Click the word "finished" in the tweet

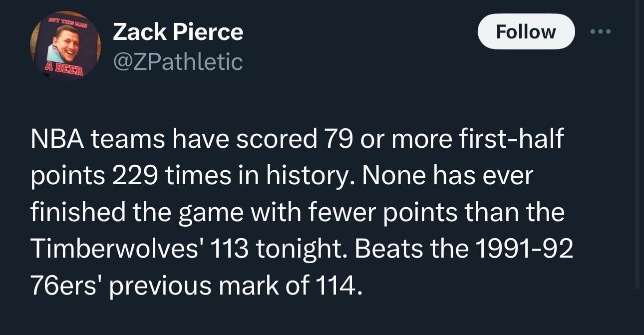coord(78,212)
